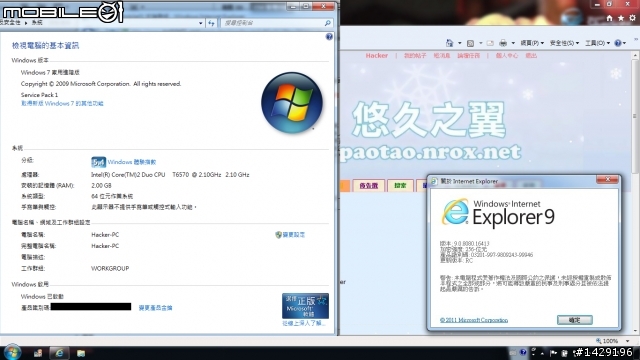Screen dimensions: 640x360
Task: Click the Intel Core 2 Duo processor text
Action: click(170, 175)
